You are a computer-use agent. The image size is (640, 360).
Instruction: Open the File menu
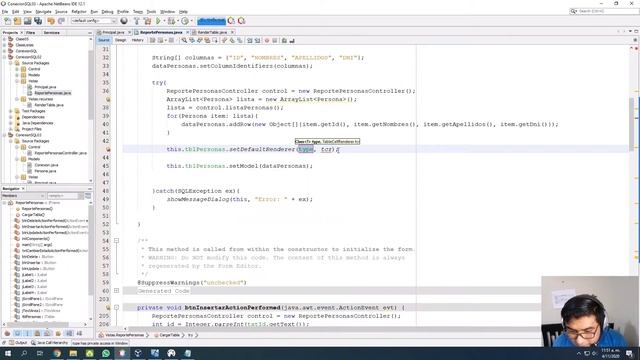(5, 12)
